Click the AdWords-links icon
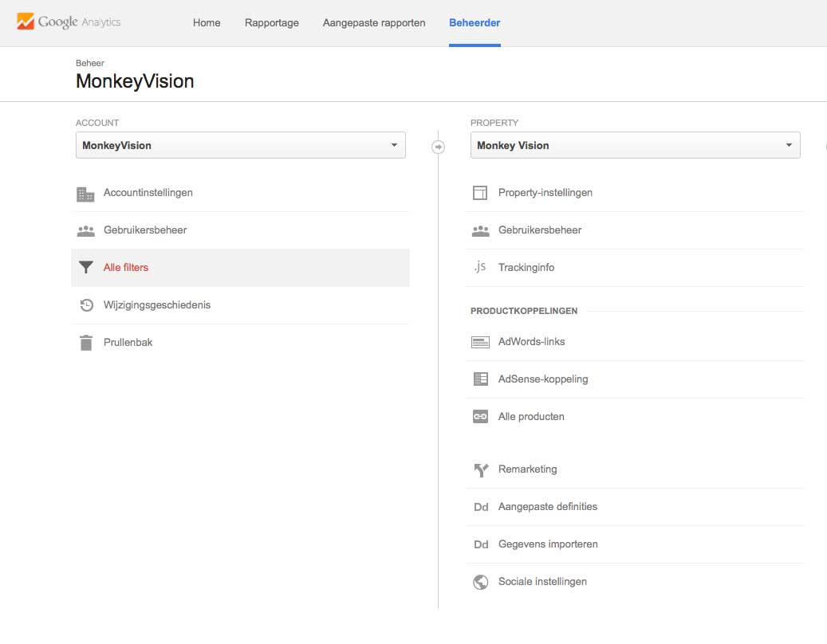Screen dimensions: 827x644 (x=480, y=343)
